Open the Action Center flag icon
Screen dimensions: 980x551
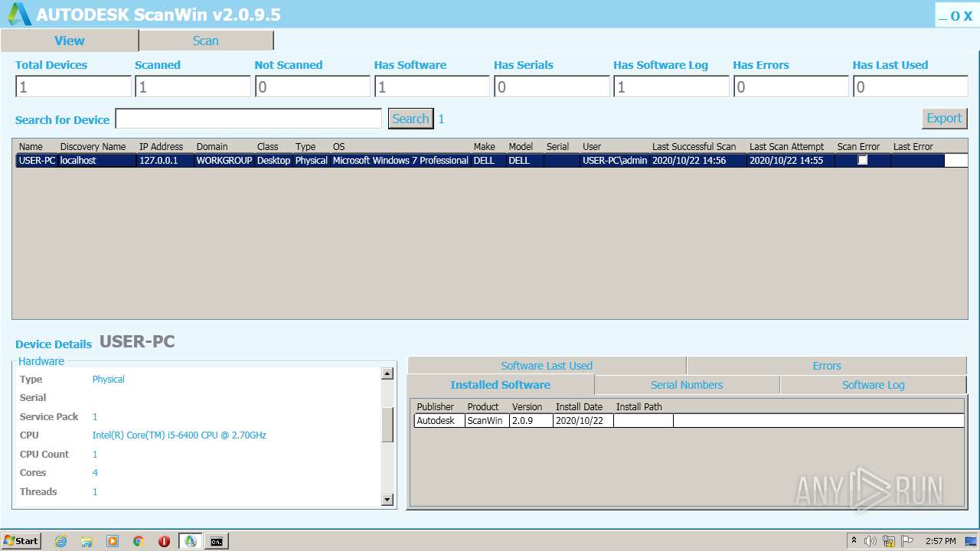click(x=906, y=541)
